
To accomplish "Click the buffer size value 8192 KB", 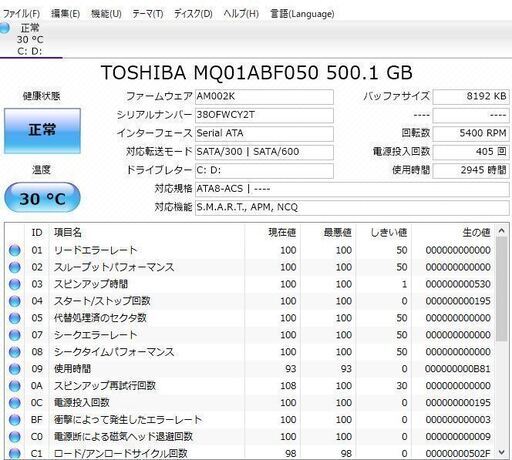I will click(471, 97).
